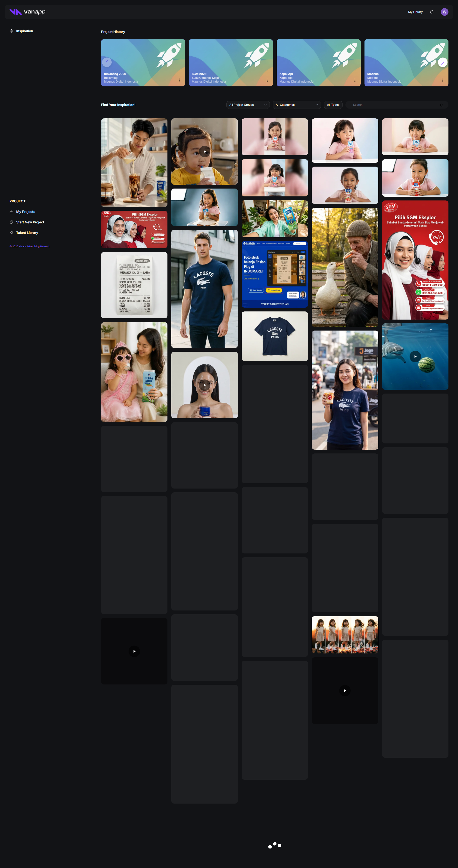458x868 pixels.
Task: Expand the All Project Groups dropdown
Action: (x=248, y=105)
